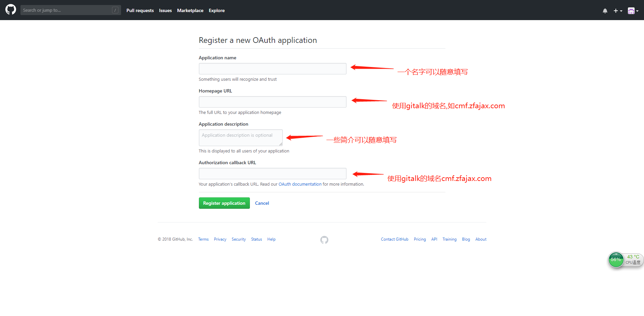Click the slash shortcut icon in search
Viewport: 644px width, 316px height.
[115, 10]
